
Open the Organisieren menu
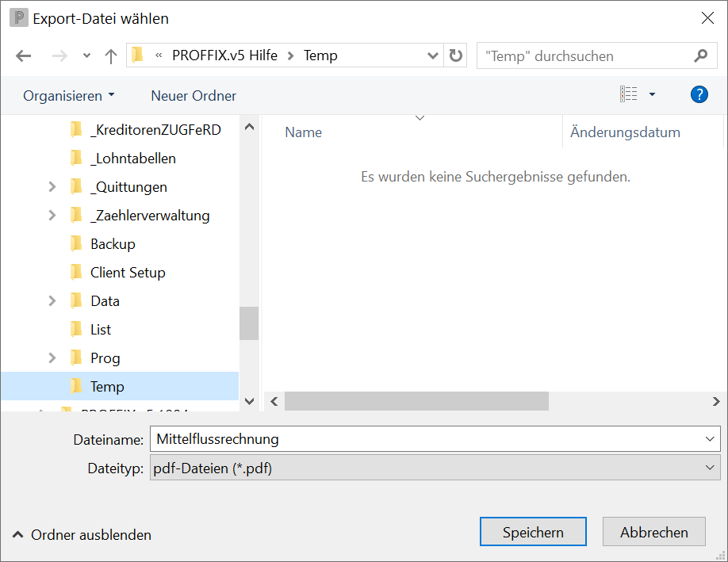[68, 96]
